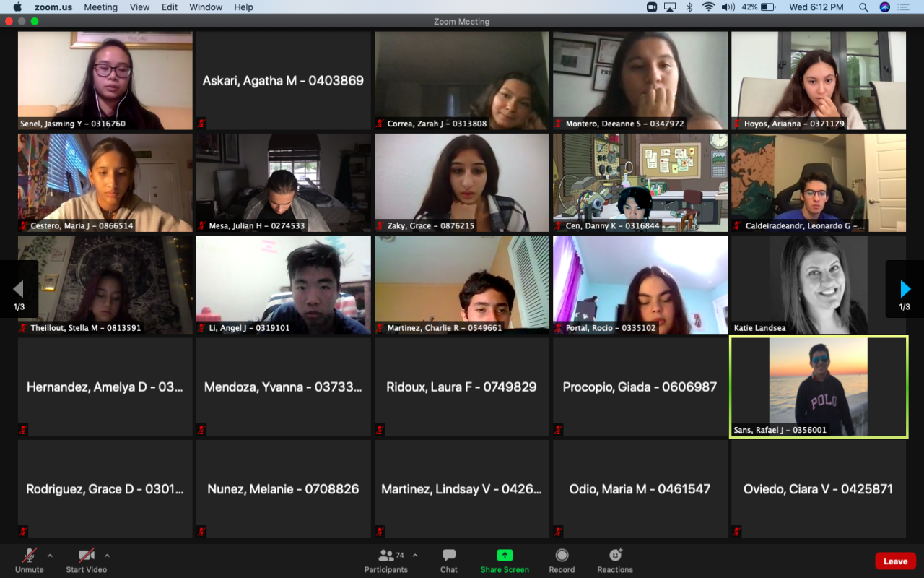
Task: Select Katie Landsea participant tile
Action: 819,285
